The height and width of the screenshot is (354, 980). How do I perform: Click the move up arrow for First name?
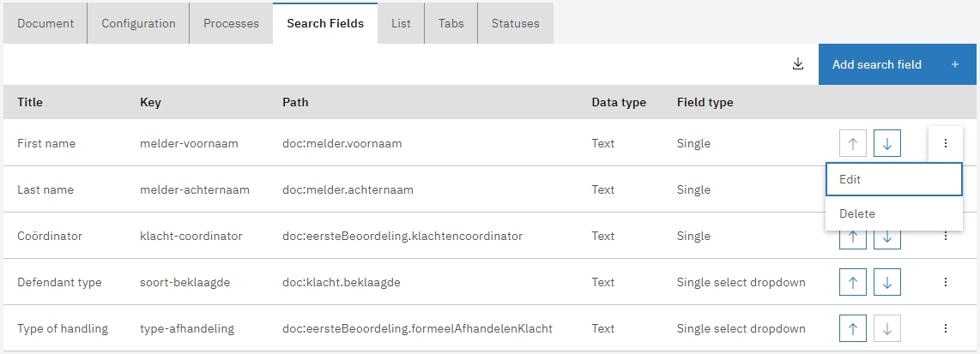[x=853, y=144]
